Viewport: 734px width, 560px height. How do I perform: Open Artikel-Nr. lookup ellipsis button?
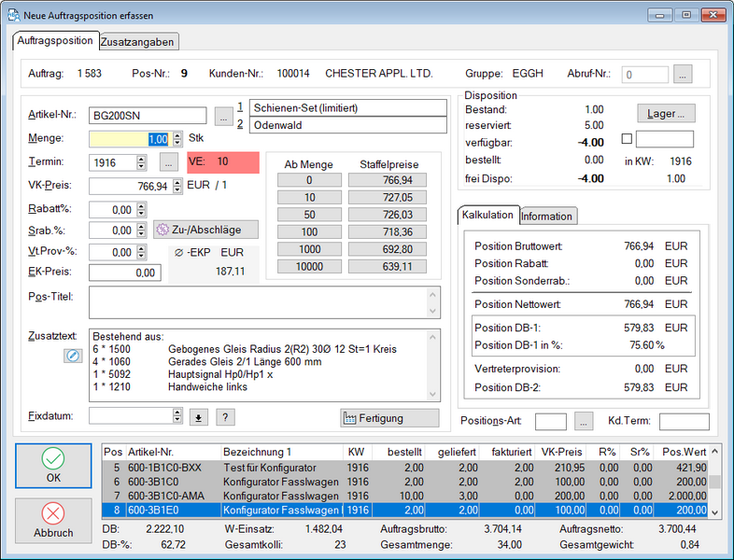(223, 117)
